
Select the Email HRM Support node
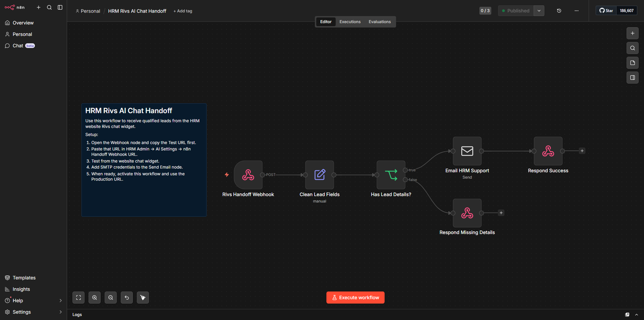click(x=467, y=151)
